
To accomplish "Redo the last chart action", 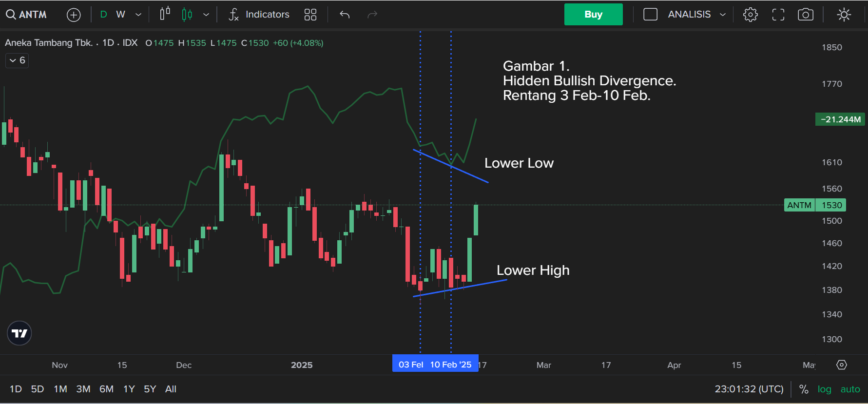I will (x=372, y=15).
